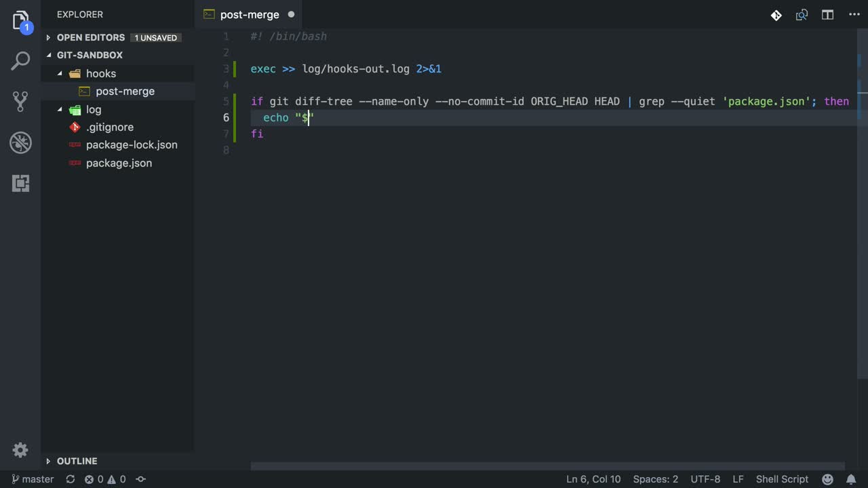
Task: Click the 'echo' command on line 6
Action: point(276,117)
